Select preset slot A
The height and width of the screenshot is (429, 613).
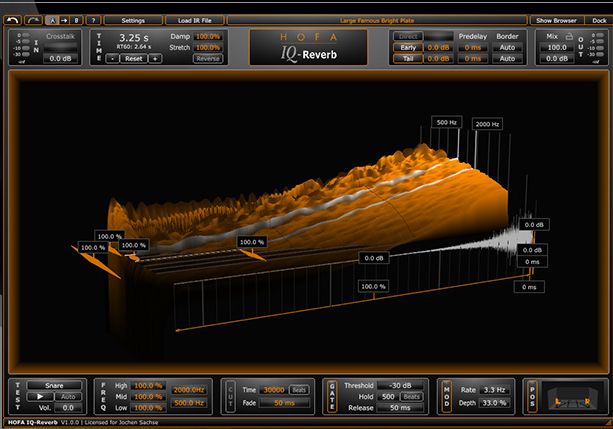52,20
